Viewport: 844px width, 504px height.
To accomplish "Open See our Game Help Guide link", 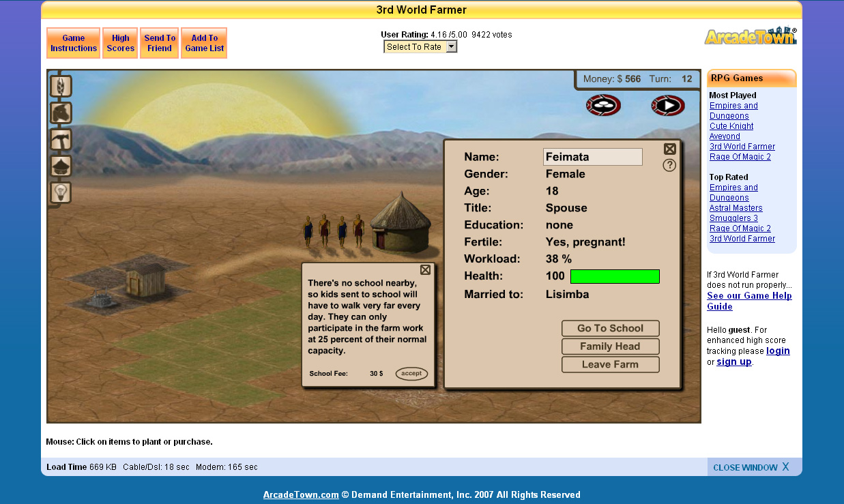I will (x=749, y=301).
